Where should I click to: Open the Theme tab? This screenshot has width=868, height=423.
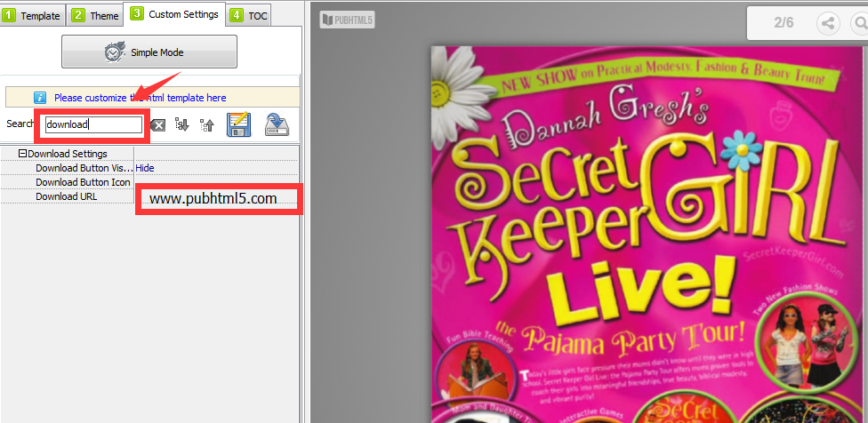(x=95, y=15)
